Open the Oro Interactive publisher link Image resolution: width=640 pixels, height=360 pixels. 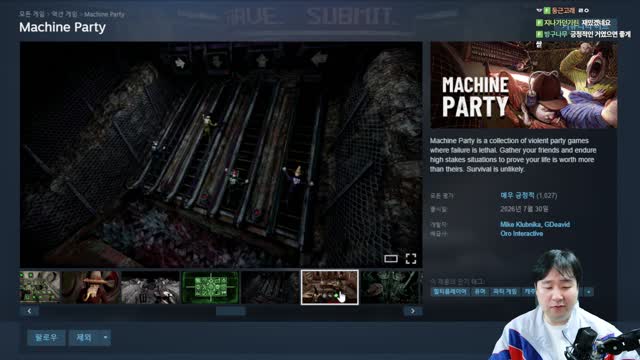pyautogui.click(x=522, y=233)
